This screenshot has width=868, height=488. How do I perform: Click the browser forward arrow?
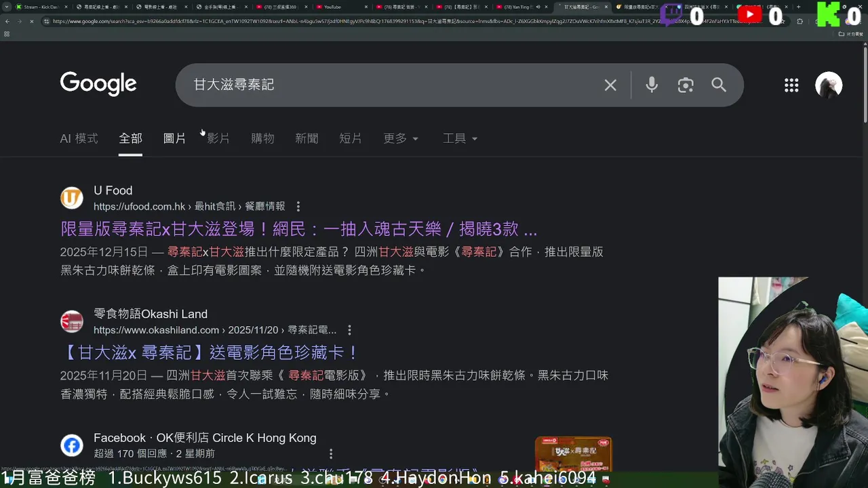point(19,21)
